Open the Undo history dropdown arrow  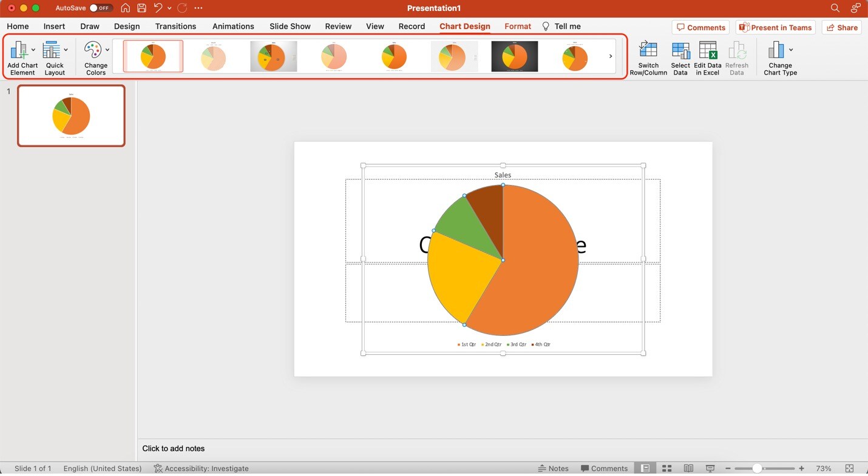pos(169,8)
